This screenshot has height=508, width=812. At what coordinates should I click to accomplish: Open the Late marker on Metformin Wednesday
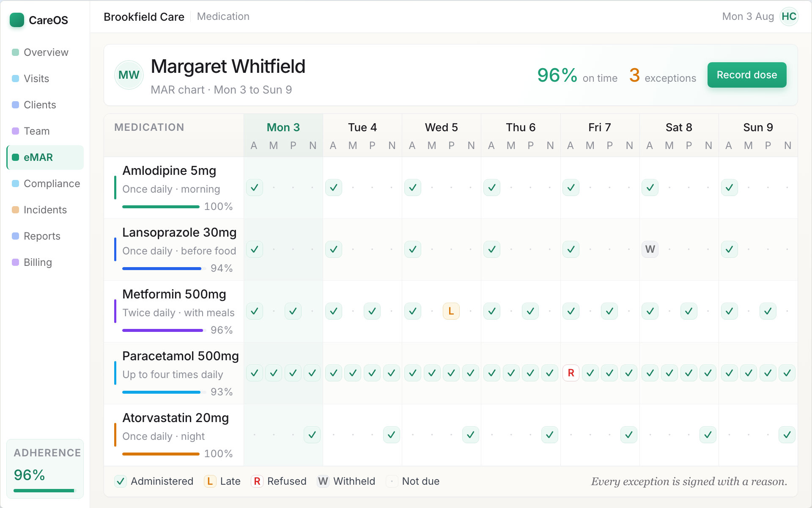click(451, 311)
